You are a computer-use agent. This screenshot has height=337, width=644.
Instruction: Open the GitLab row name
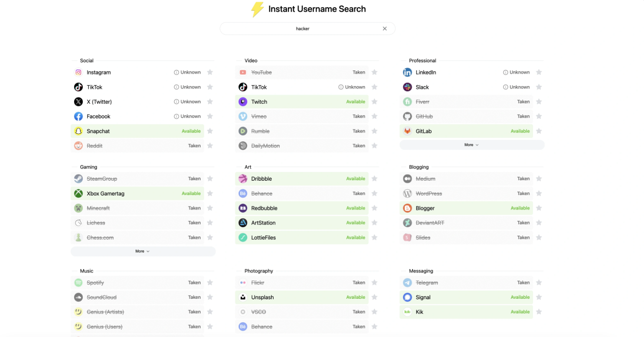(424, 131)
